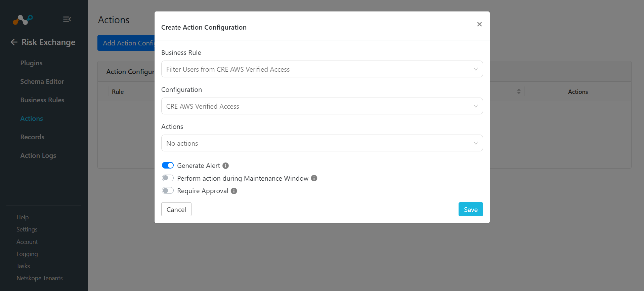Screen dimensions: 644x291
Task: Open the Configuration dropdown
Action: coord(322,106)
